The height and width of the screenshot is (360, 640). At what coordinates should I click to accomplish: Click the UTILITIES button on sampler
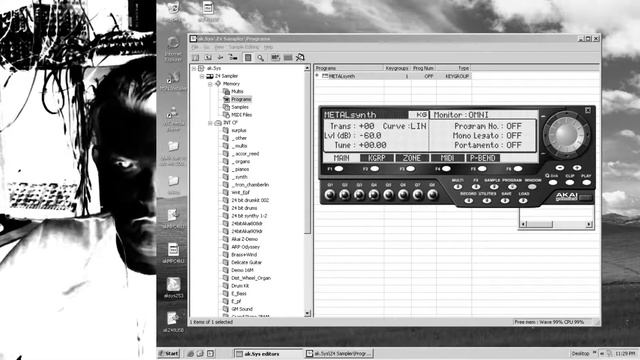pos(487,200)
